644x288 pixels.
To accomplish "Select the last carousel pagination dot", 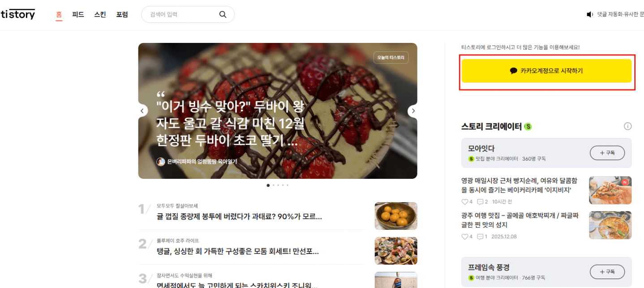I will point(288,185).
